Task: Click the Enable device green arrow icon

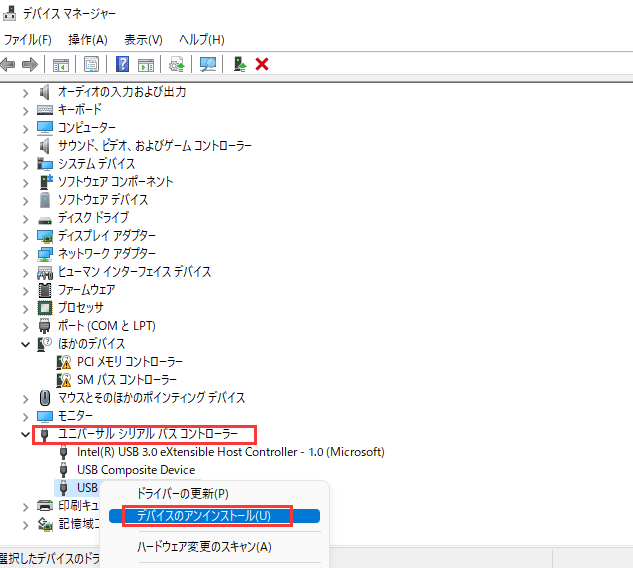Action: pyautogui.click(x=240, y=64)
